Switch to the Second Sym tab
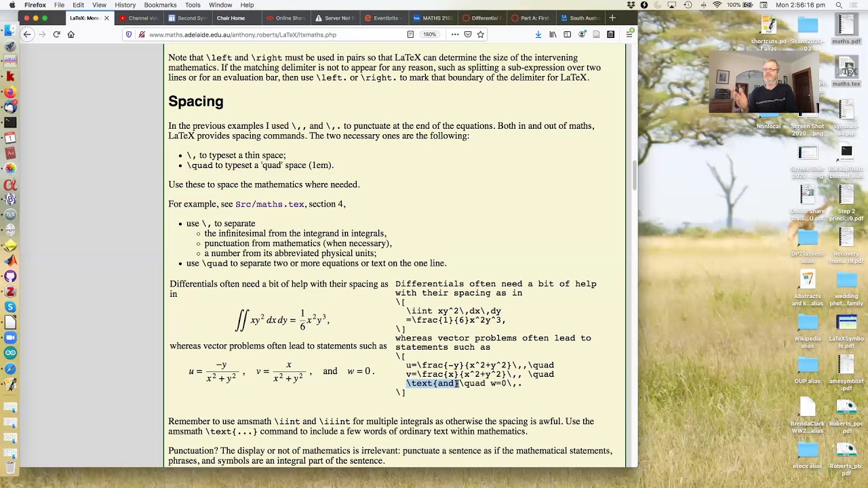Viewport: 868px width, 488px height. coord(186,18)
